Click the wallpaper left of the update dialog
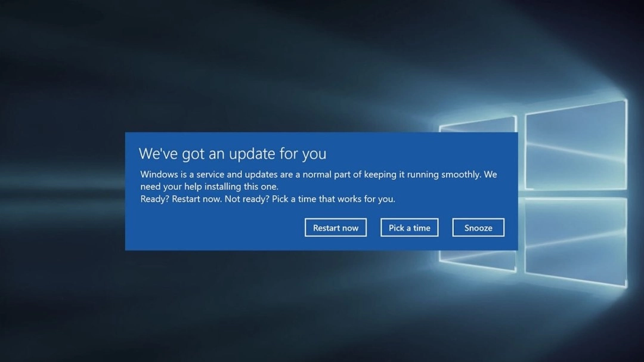The image size is (644, 362). pos(60,191)
